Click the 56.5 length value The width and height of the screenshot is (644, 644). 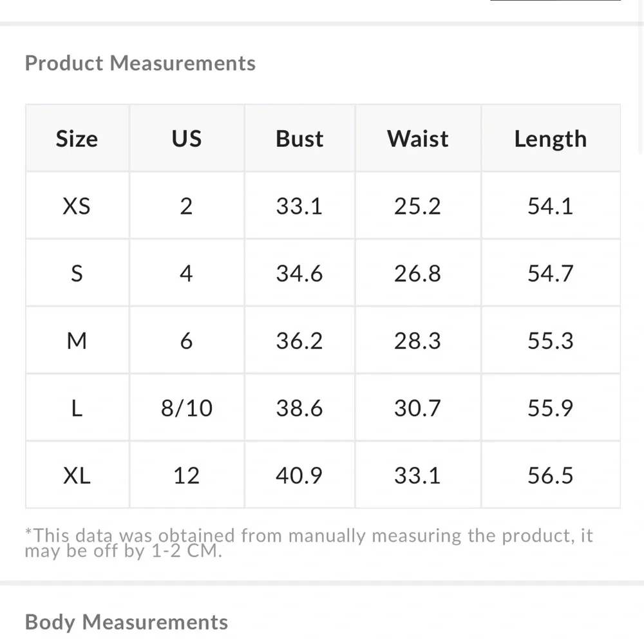[x=550, y=475]
